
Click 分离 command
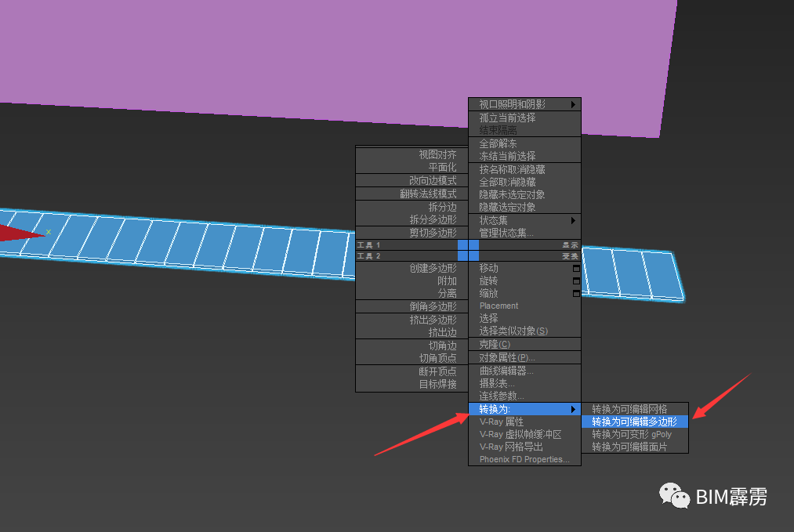click(x=412, y=293)
